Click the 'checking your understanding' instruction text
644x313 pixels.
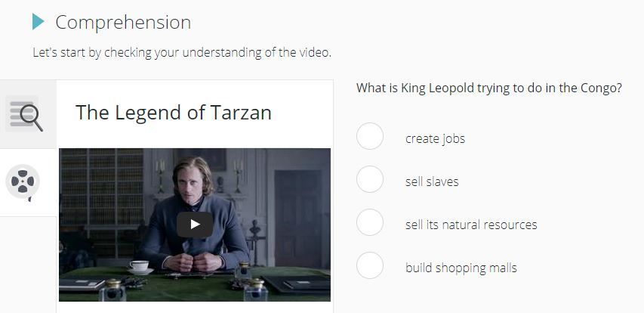click(180, 53)
